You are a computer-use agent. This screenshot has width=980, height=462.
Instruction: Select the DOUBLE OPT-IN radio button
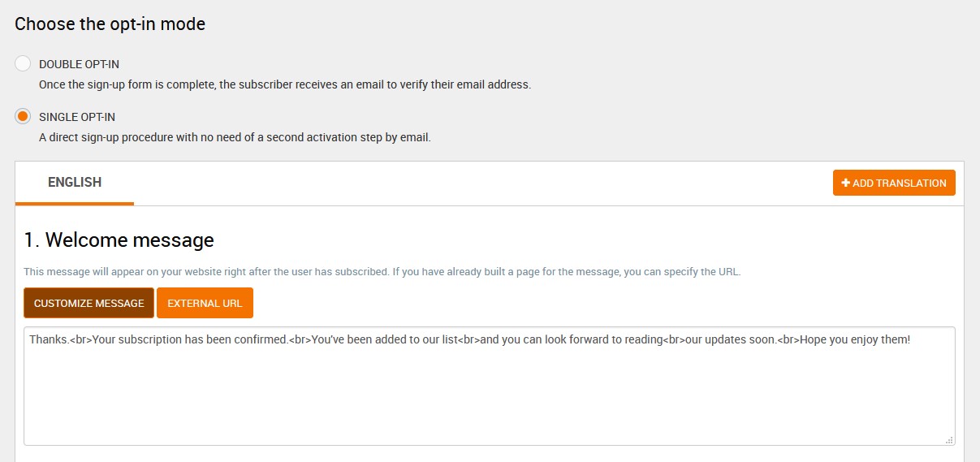point(23,64)
